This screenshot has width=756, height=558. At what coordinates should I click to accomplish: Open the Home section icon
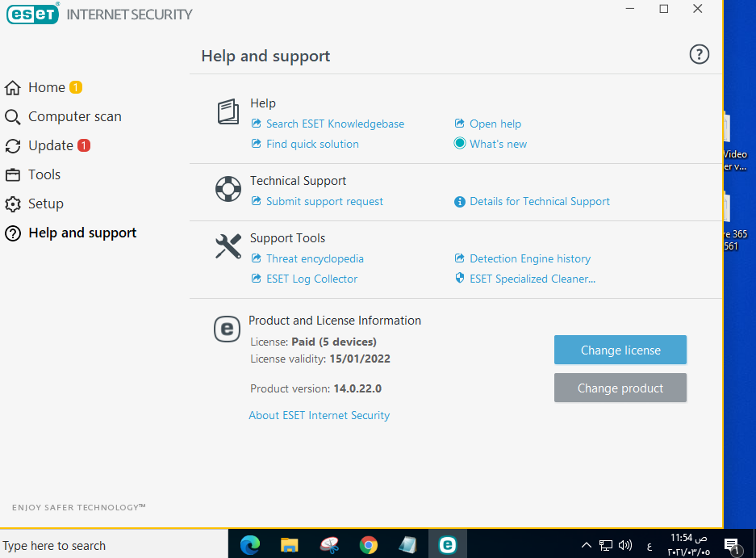13,87
